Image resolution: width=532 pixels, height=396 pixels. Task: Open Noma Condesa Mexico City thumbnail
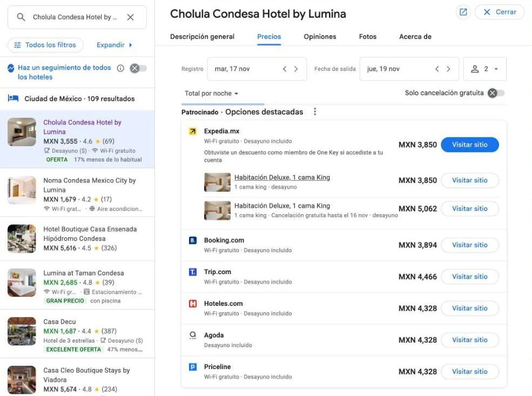point(22,190)
